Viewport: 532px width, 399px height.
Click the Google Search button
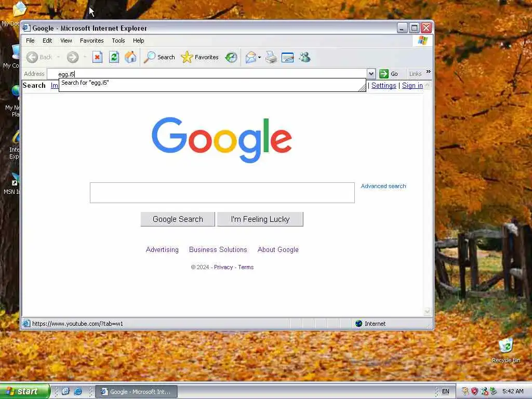point(178,219)
